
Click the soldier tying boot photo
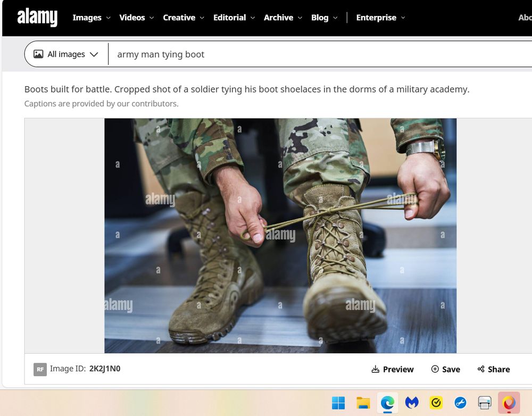[x=280, y=236]
